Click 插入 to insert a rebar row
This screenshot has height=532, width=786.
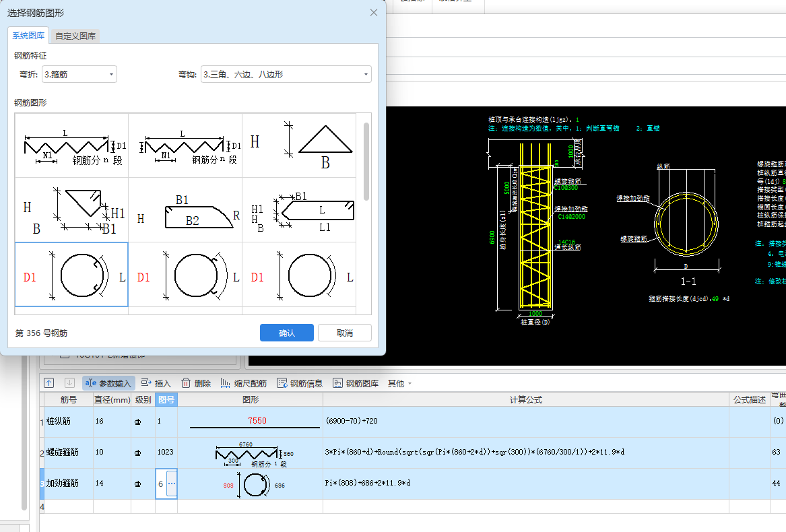[x=156, y=383]
